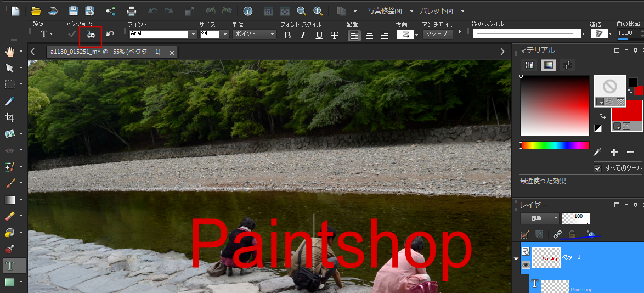This screenshot has width=644, height=293.
Task: Switch to the Materials sliders tab
Action: [x=567, y=65]
